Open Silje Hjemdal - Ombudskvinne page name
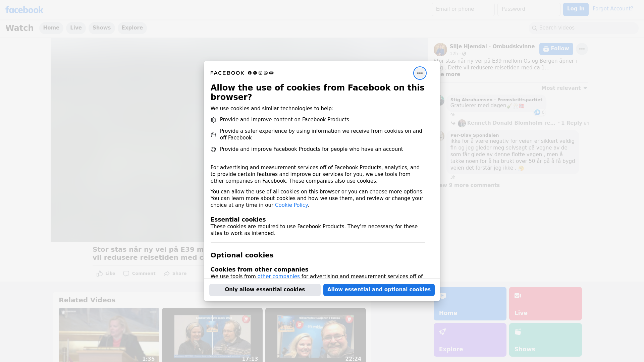644x362 pixels. coord(492,47)
